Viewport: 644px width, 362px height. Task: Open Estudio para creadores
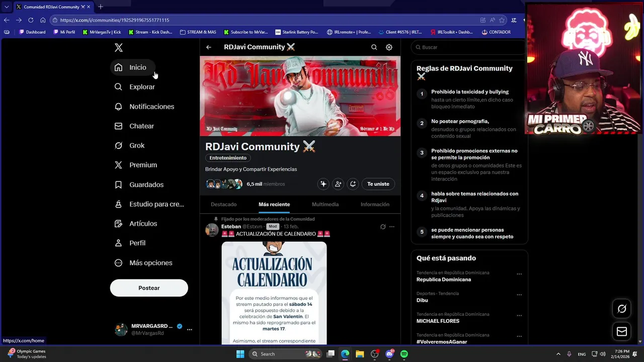(x=149, y=204)
